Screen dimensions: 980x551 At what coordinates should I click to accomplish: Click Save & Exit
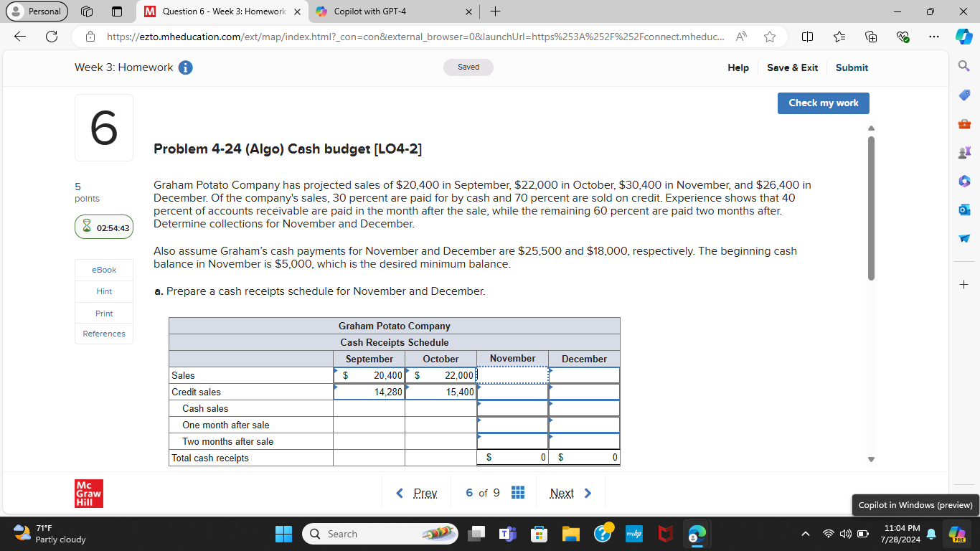[x=792, y=67]
